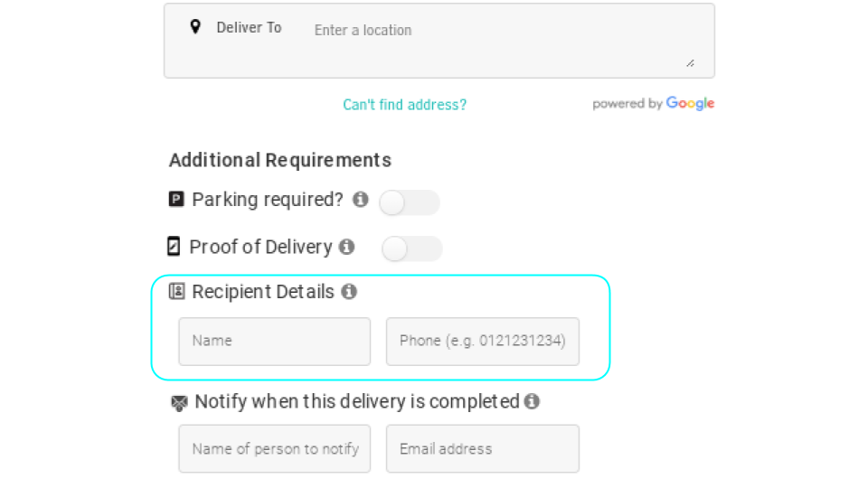Turn on the Proof of Delivery switch

tap(411, 249)
